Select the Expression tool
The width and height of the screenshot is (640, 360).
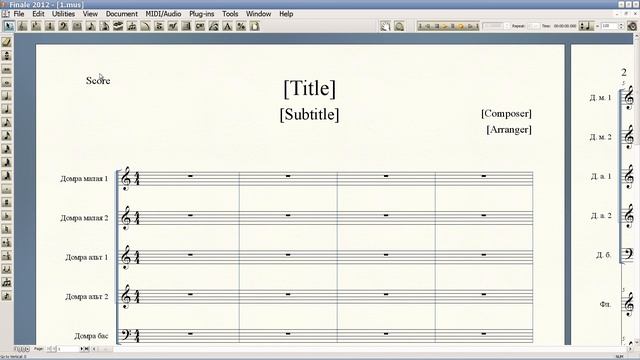click(173, 26)
